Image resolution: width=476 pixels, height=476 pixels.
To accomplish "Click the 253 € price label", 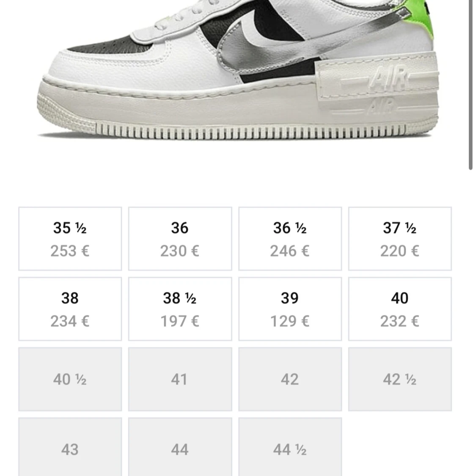I will click(x=70, y=251).
